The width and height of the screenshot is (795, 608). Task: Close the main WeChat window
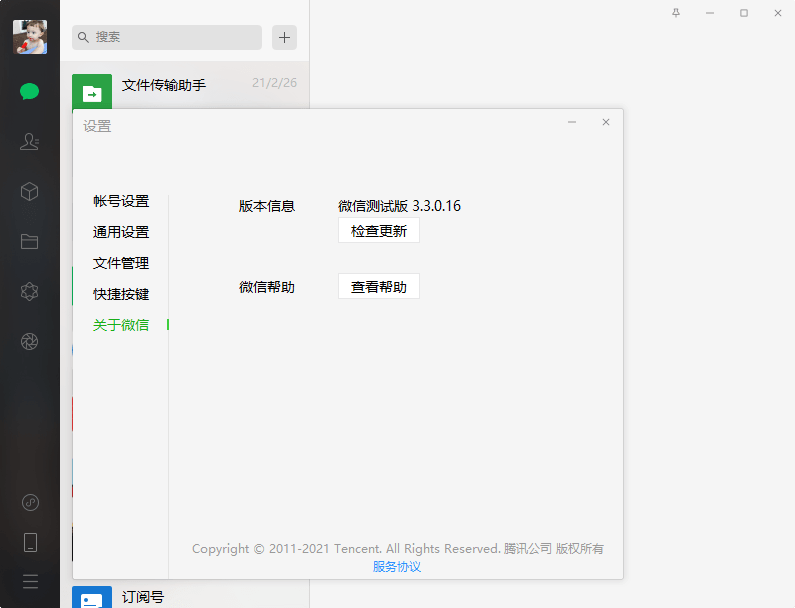[778, 13]
